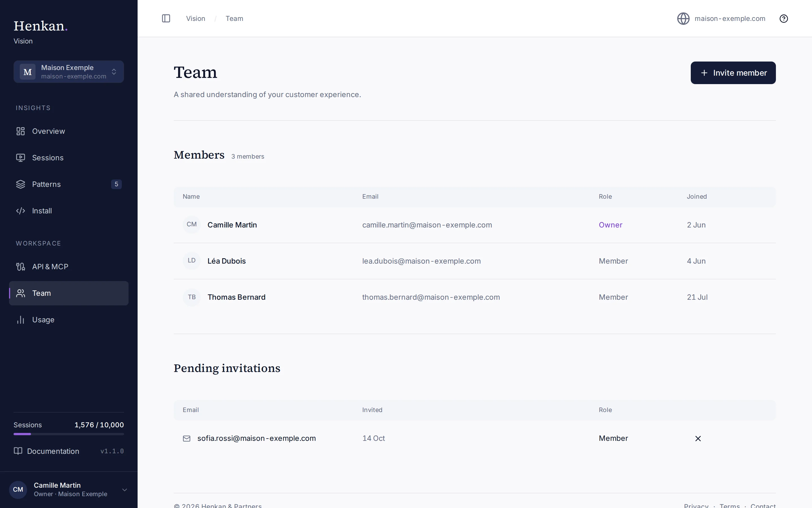The image size is (812, 508).
Task: Click the envelope icon beside sofia.rossi
Action: point(187,439)
